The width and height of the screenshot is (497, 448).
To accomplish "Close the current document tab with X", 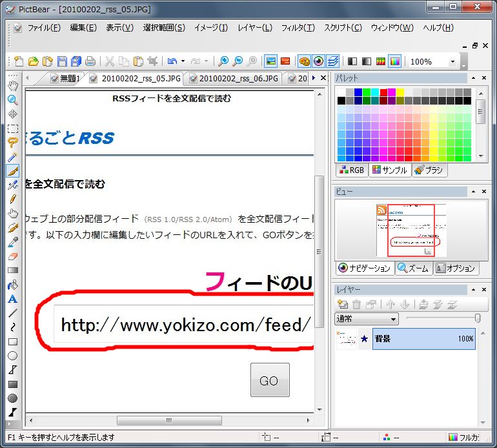I will [323, 78].
